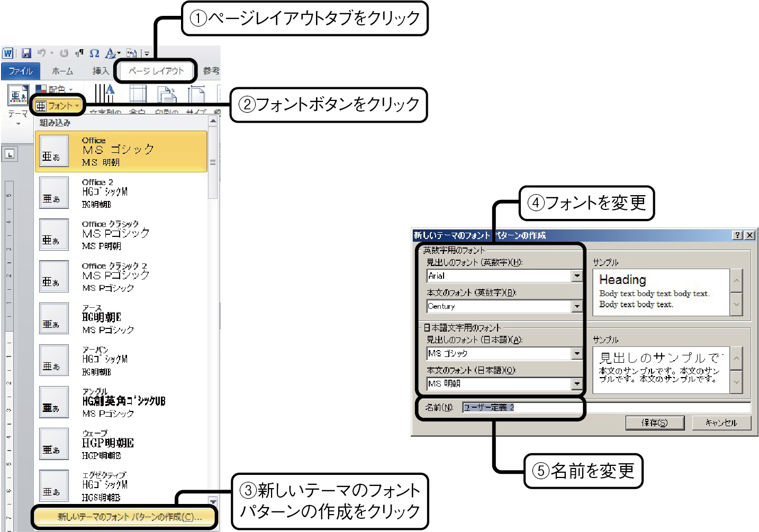Open body font Century dropdown arrow
The width and height of the screenshot is (759, 532).
tap(576, 306)
